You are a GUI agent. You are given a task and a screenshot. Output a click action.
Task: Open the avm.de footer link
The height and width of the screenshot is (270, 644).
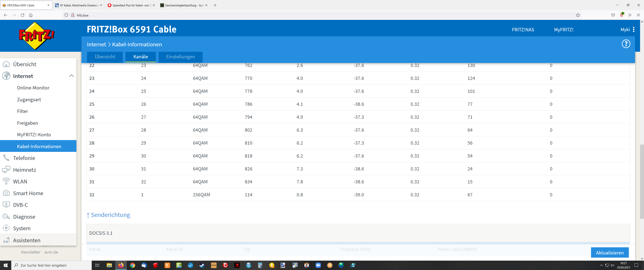coord(51,252)
